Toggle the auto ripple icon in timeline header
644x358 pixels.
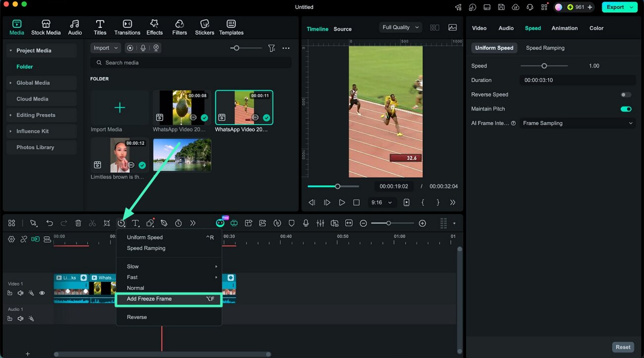coord(35,239)
